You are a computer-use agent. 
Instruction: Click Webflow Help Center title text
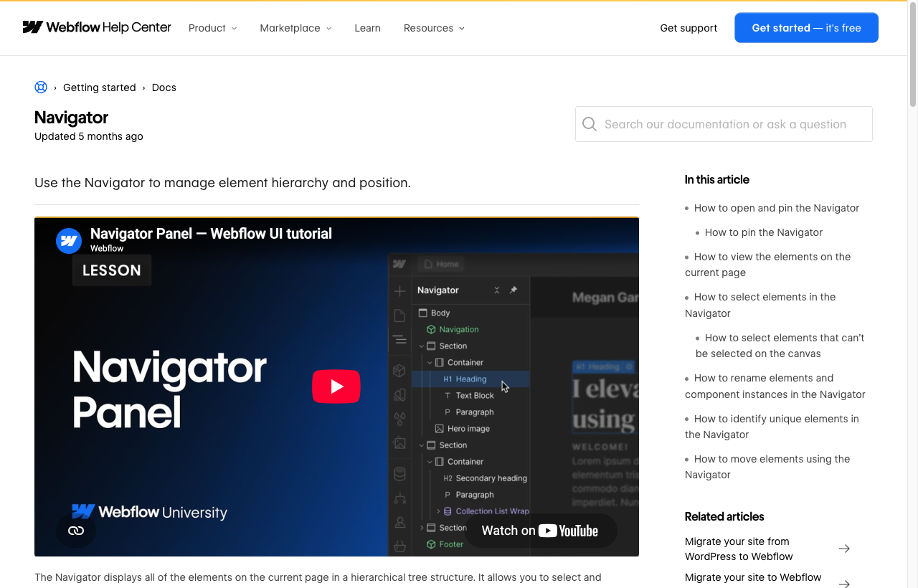(x=109, y=27)
